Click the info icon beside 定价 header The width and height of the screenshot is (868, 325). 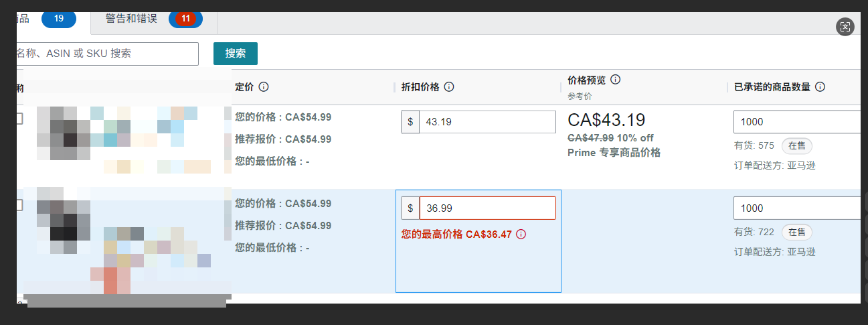(x=264, y=87)
